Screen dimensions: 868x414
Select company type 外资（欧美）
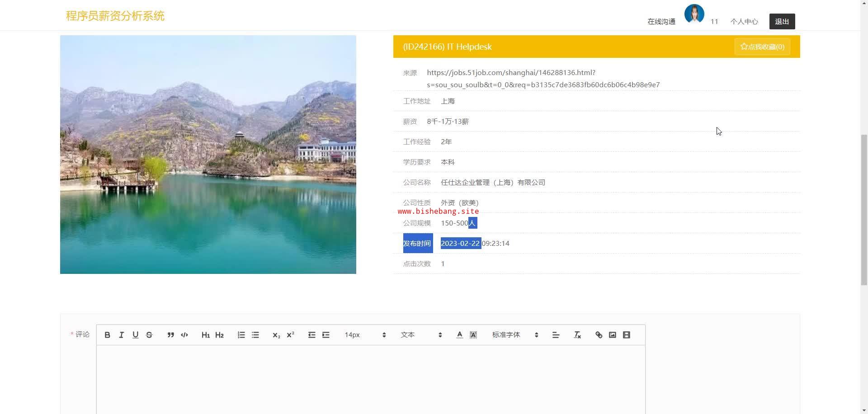pos(460,203)
